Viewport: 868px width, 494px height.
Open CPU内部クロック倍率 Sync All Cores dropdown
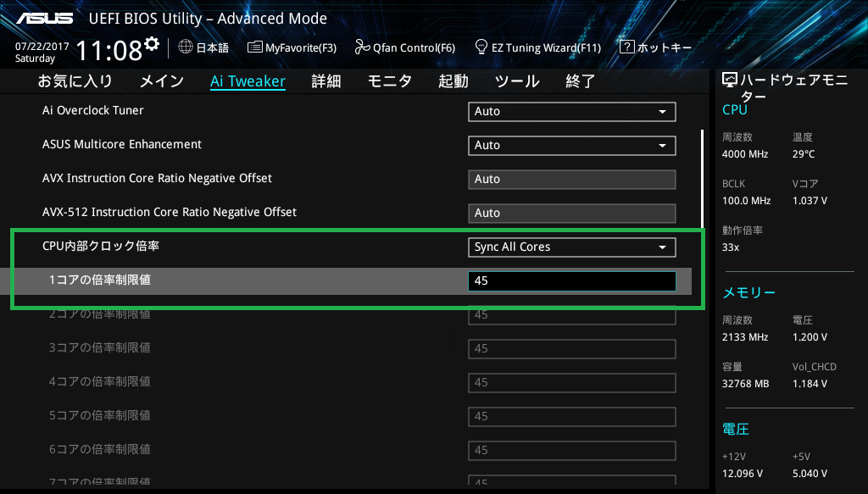point(572,247)
